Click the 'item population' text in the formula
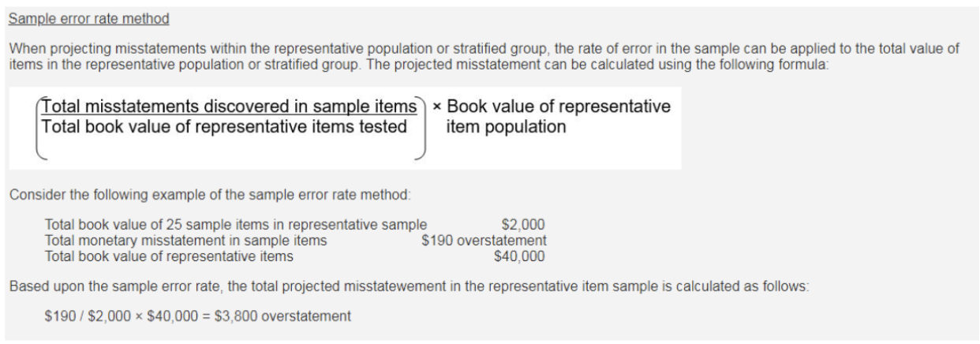The width and height of the screenshot is (980, 344). click(x=506, y=126)
